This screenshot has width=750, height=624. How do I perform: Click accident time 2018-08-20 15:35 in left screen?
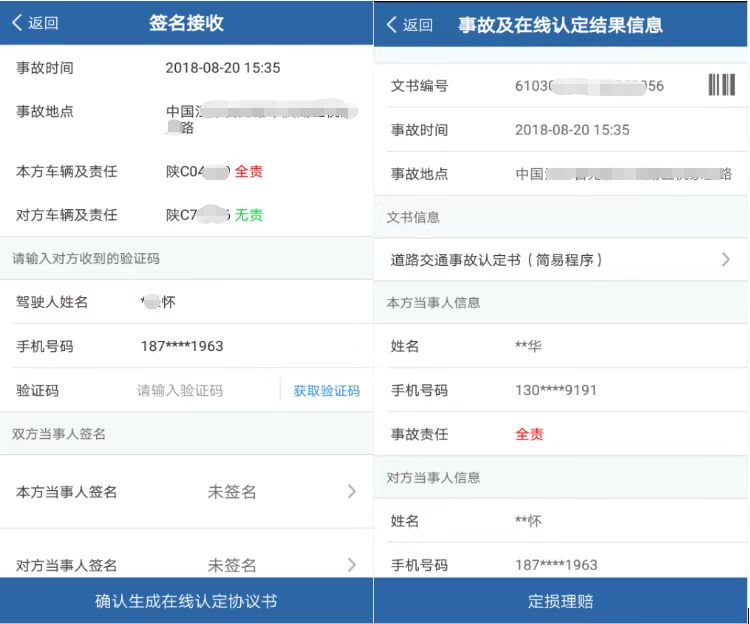(223, 68)
